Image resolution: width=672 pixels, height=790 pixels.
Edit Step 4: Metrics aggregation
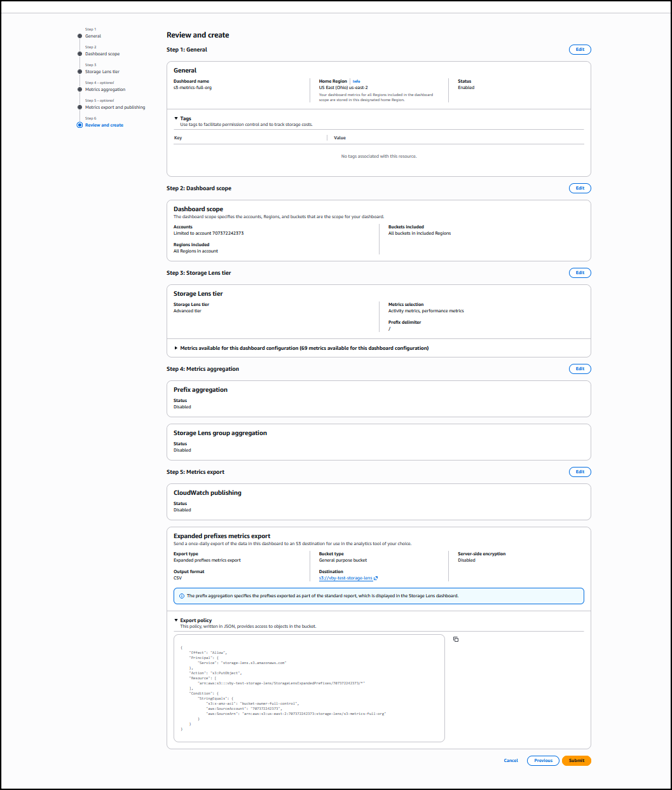tap(580, 369)
